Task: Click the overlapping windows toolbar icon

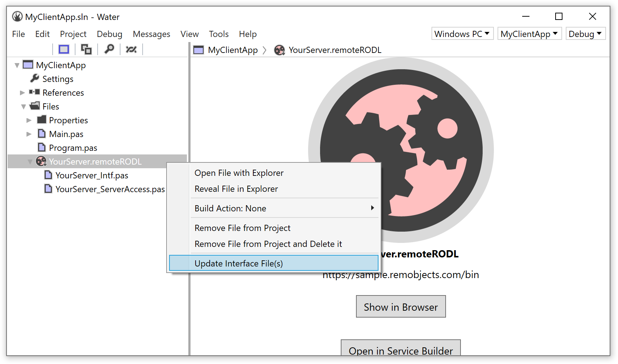Action: [86, 49]
